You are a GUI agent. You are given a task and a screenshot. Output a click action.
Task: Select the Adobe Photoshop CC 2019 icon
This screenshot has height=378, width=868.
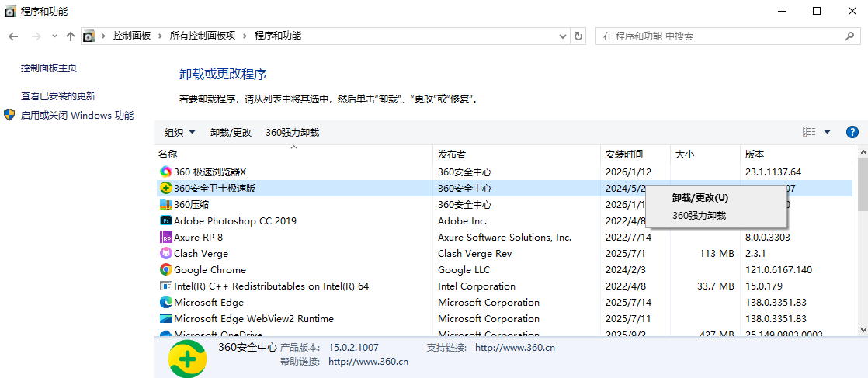pos(165,220)
